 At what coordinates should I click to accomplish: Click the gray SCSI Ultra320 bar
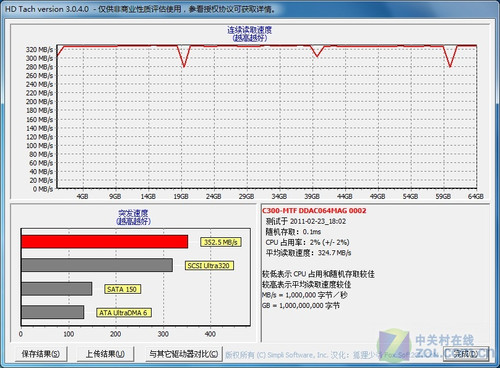pos(97,265)
